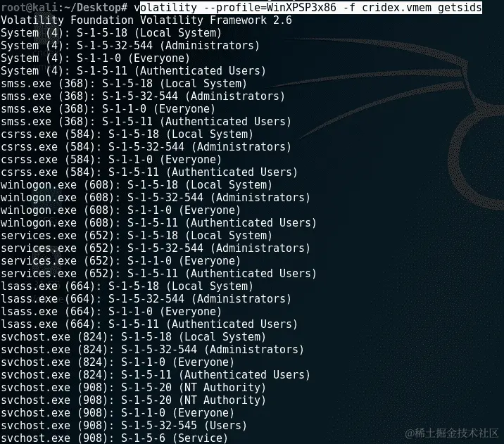Click 'winlogon.exe (608): S-1-5-18 (Local System)' line
Image resolution: width=504 pixels, height=444 pixels.
(137, 185)
